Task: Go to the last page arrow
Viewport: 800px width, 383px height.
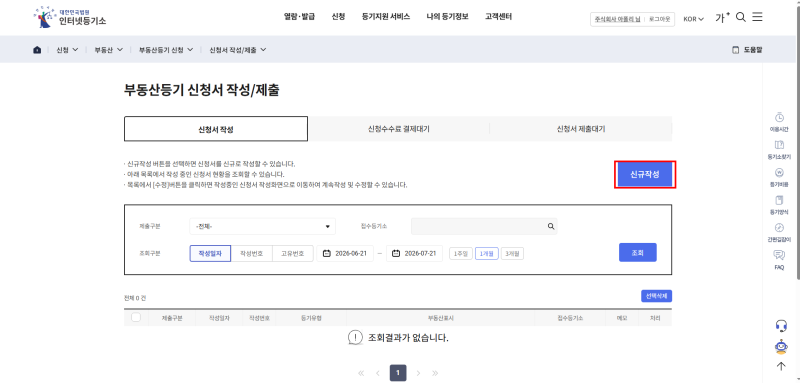Action: [435, 373]
